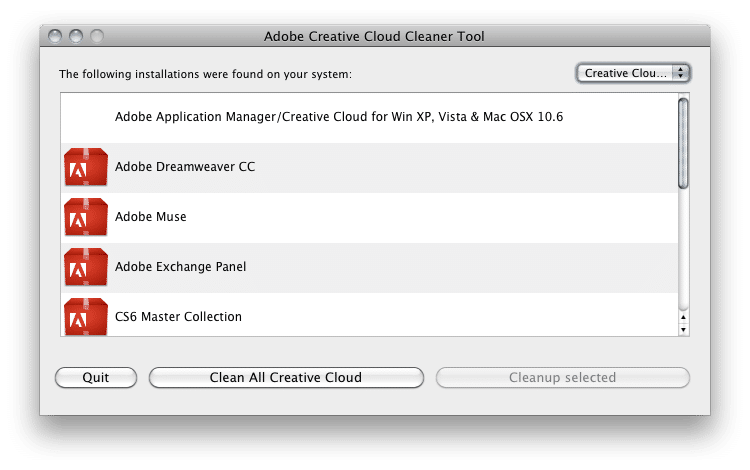This screenshot has width=750, height=470.
Task: Click the Cleanup selected button
Action: click(562, 377)
